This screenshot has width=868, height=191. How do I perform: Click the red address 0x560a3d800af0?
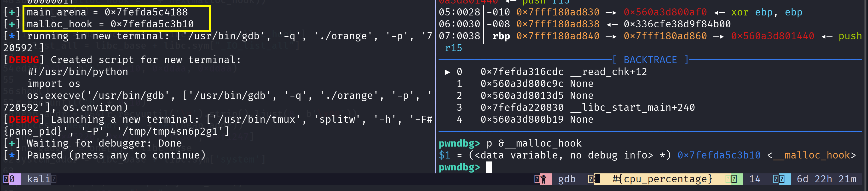(665, 12)
